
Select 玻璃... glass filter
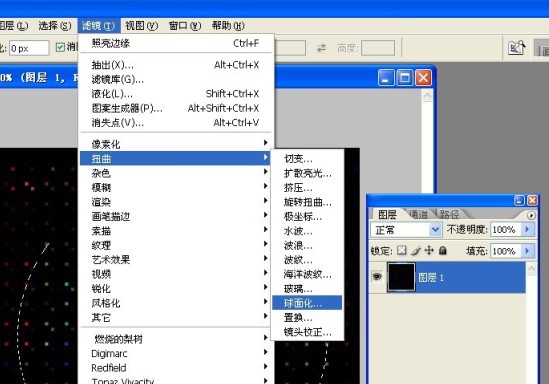pyautogui.click(x=307, y=289)
